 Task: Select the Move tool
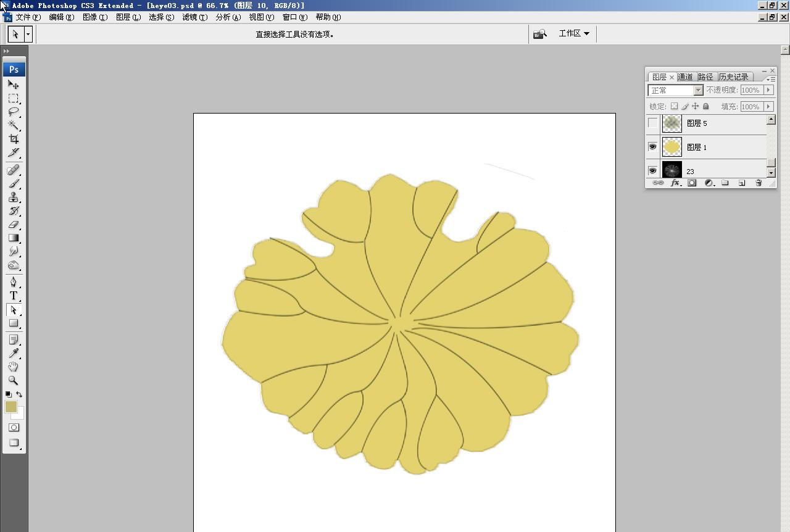pyautogui.click(x=14, y=86)
